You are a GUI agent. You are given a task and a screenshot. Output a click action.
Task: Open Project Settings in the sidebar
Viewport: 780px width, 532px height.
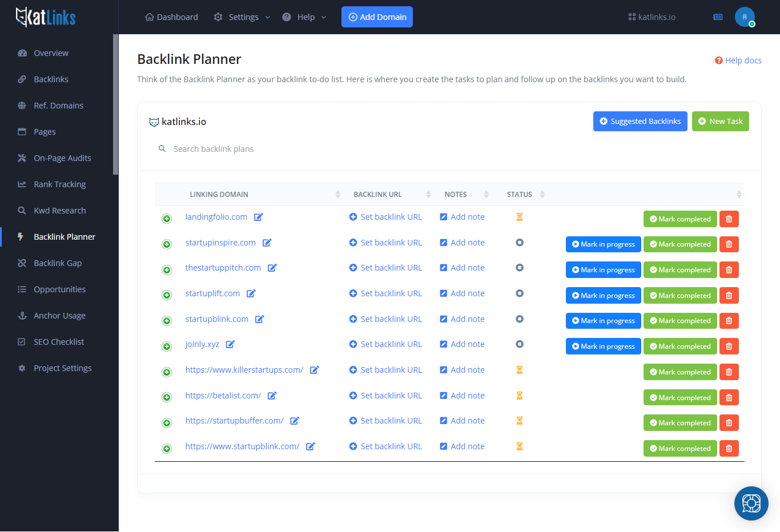(x=62, y=368)
